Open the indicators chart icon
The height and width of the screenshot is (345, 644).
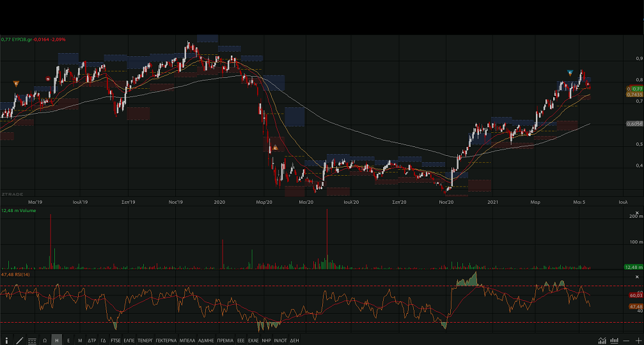click(x=602, y=341)
